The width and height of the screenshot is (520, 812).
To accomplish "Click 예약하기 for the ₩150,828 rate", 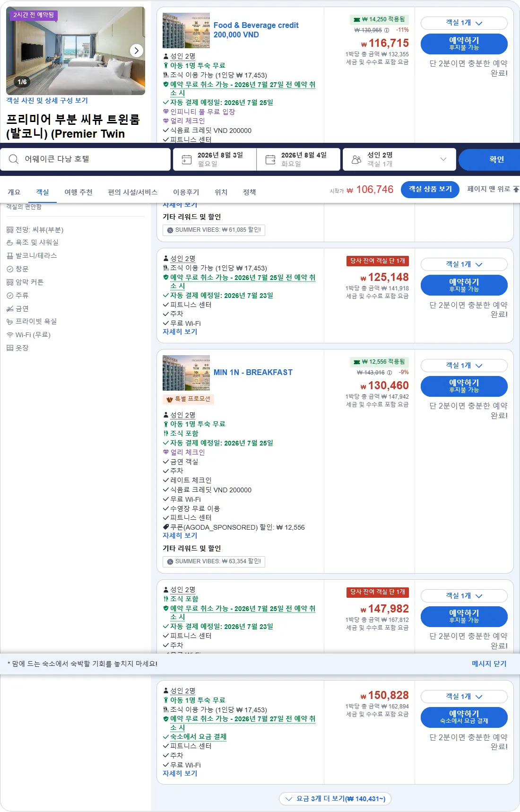I will (464, 717).
